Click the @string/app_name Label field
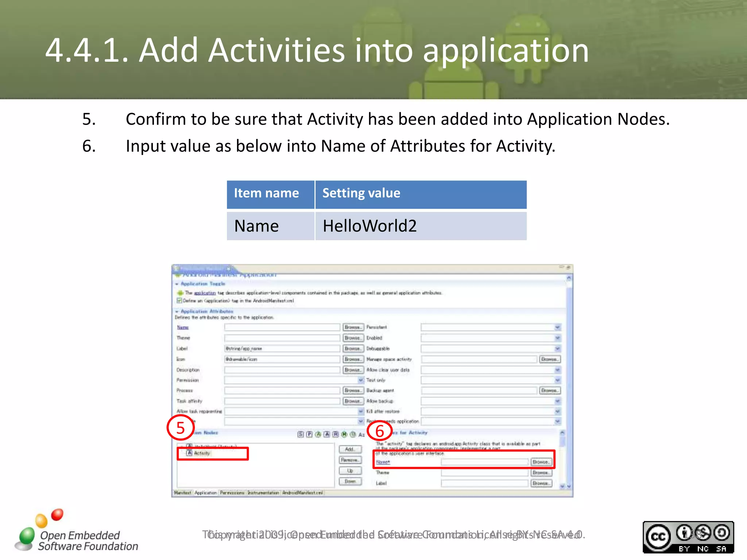 point(282,349)
